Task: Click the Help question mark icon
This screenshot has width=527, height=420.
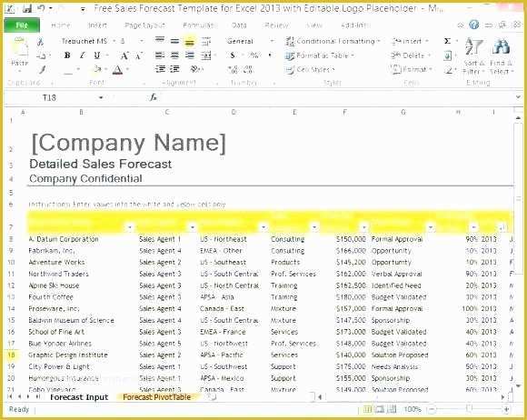Action: 474,25
